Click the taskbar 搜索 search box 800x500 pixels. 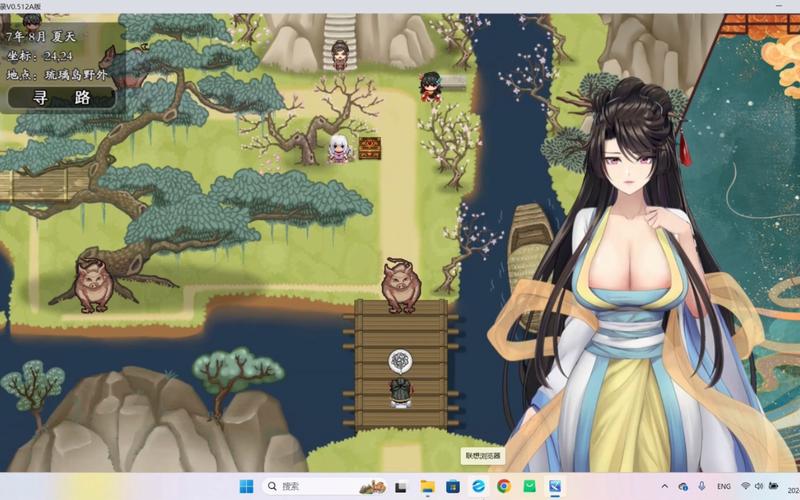(x=324, y=486)
